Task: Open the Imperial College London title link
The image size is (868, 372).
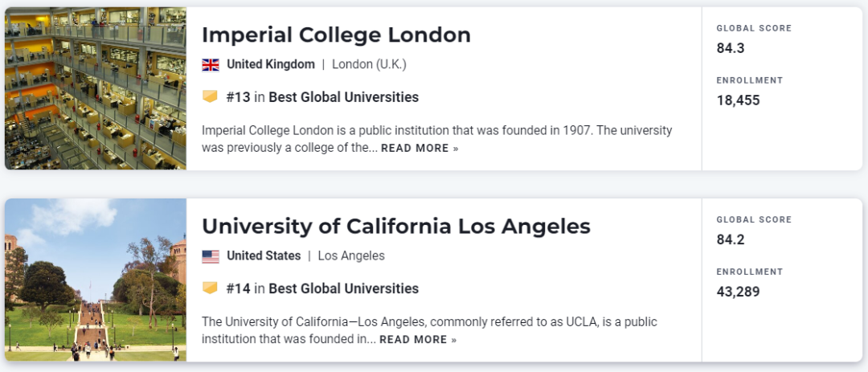Action: pos(336,35)
